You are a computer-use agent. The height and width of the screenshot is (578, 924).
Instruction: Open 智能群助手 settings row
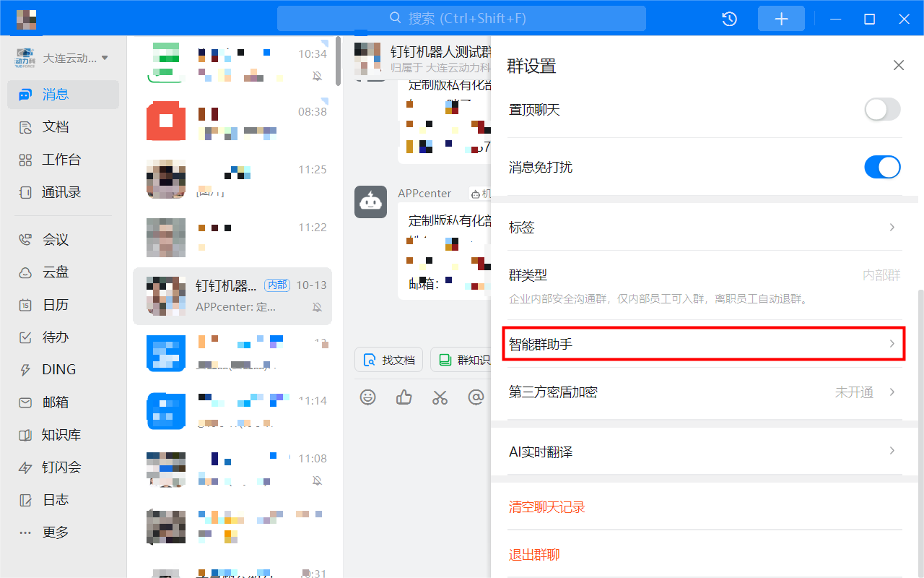[x=705, y=344]
